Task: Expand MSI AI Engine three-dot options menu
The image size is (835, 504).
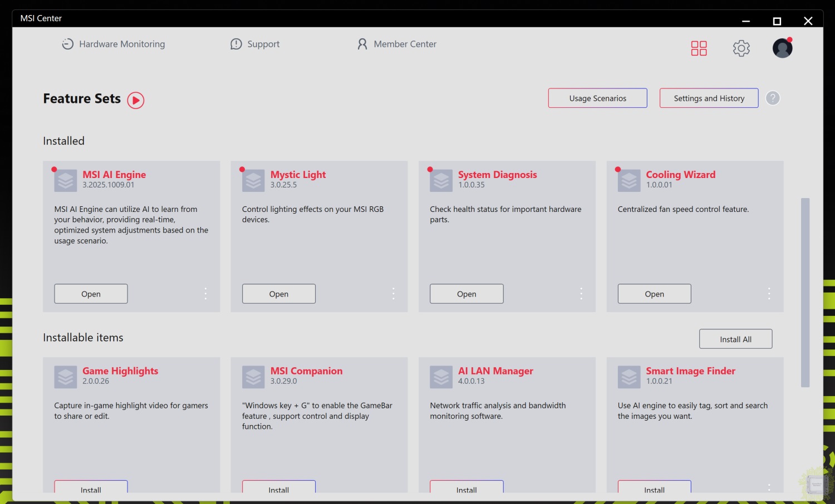Action: [205, 294]
